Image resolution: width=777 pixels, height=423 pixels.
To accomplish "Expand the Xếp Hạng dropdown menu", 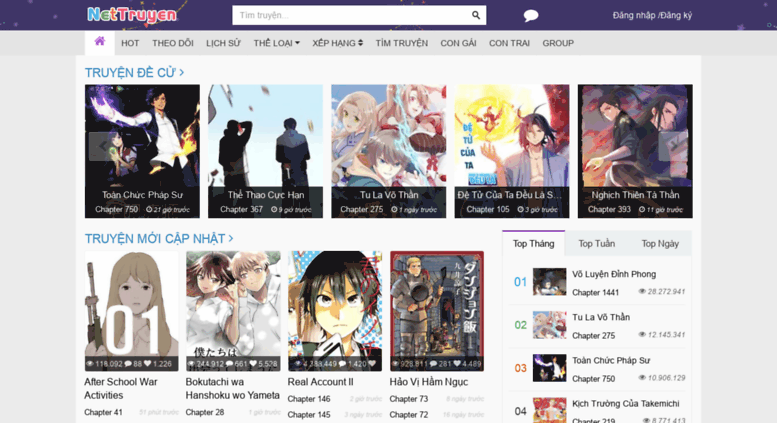I will point(337,43).
